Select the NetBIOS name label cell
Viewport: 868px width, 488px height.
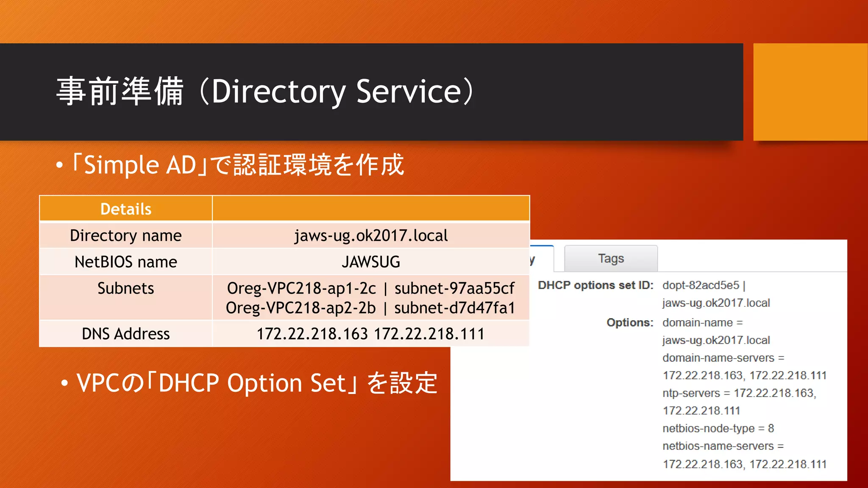[126, 262]
